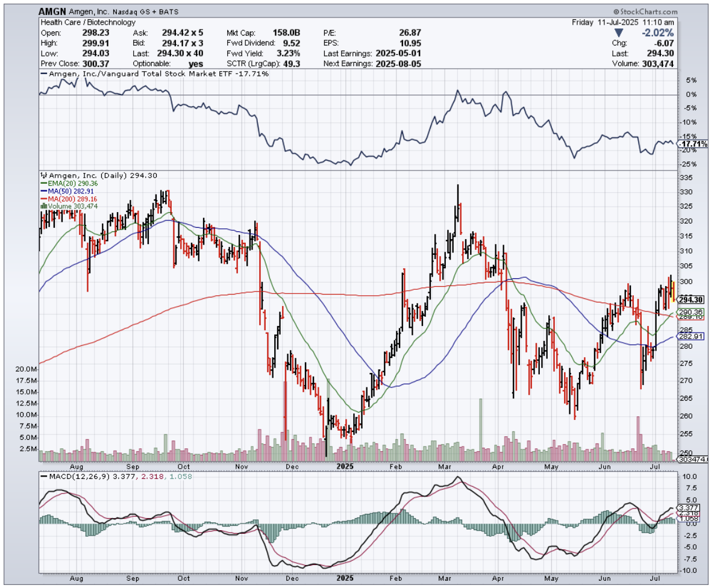The width and height of the screenshot is (711, 588).
Task: Click the StockCharts.com copyright label
Action: click(645, 11)
